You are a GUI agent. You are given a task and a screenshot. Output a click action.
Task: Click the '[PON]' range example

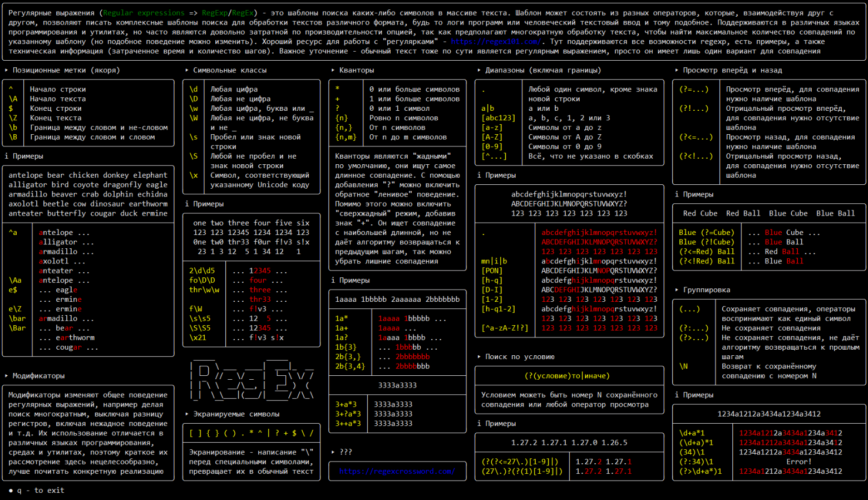[492, 271]
